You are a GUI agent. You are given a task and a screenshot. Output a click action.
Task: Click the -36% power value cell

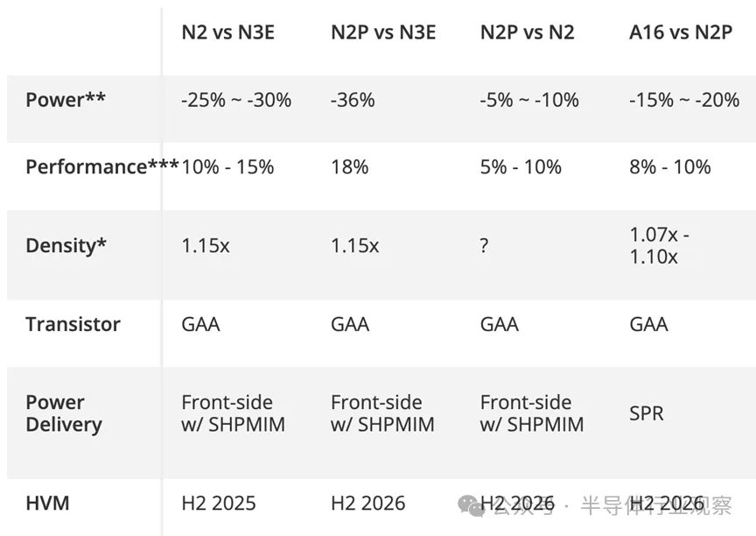[353, 100]
